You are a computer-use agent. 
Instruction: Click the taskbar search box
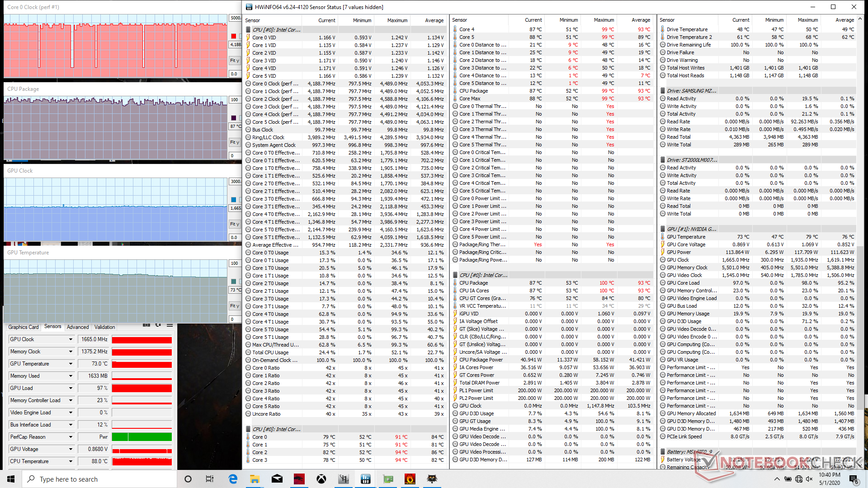[x=99, y=479]
